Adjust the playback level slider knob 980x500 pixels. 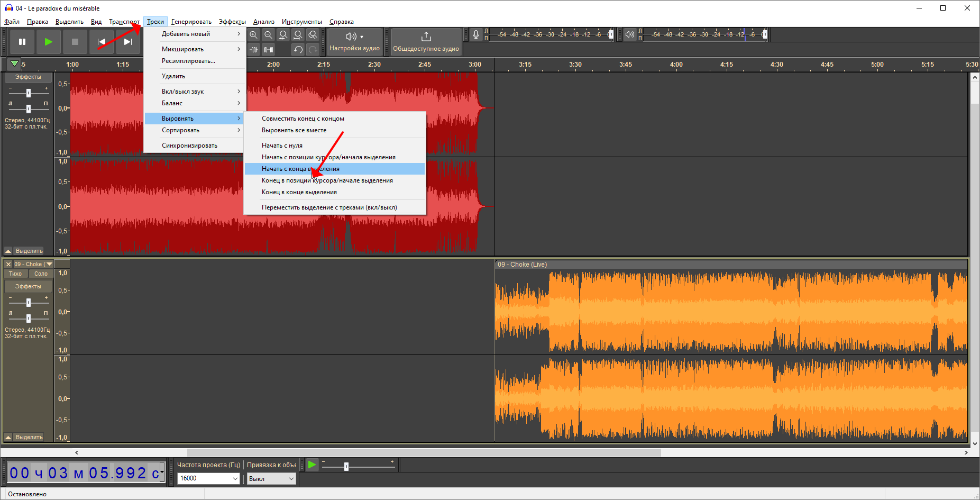coord(765,34)
